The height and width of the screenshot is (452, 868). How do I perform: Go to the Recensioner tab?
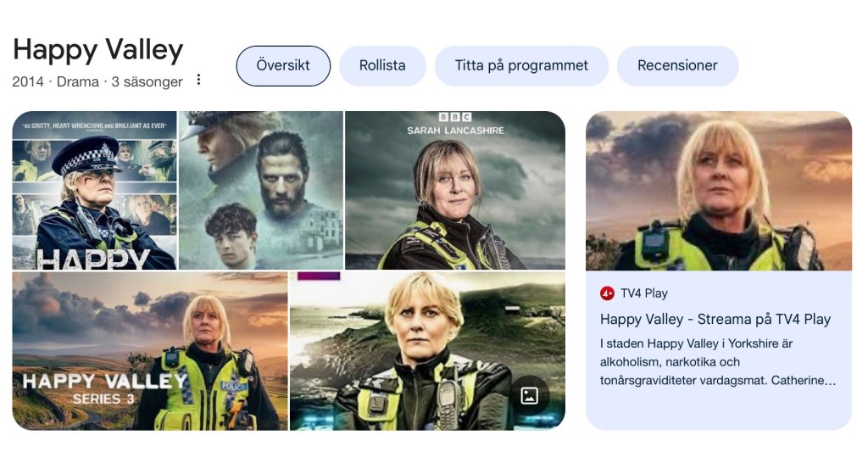pos(677,66)
